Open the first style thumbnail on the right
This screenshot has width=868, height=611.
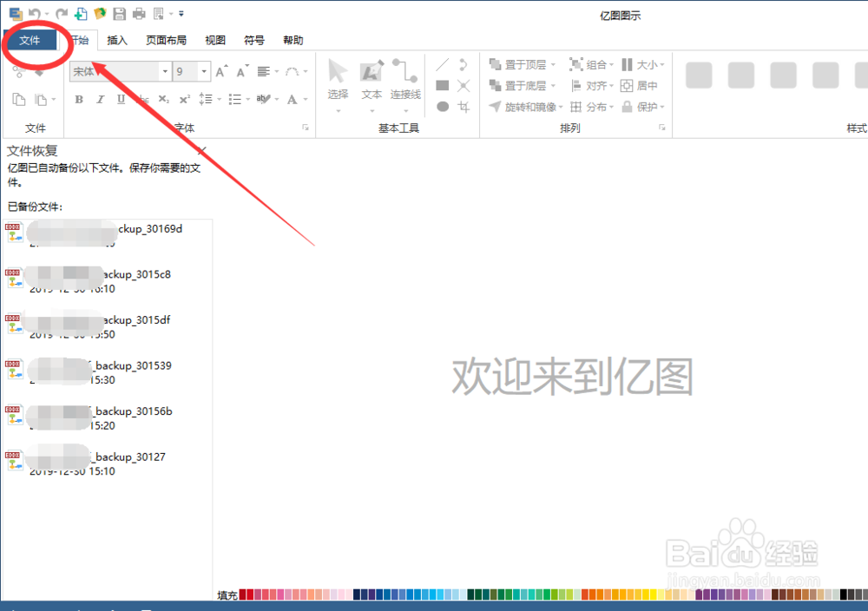point(699,75)
